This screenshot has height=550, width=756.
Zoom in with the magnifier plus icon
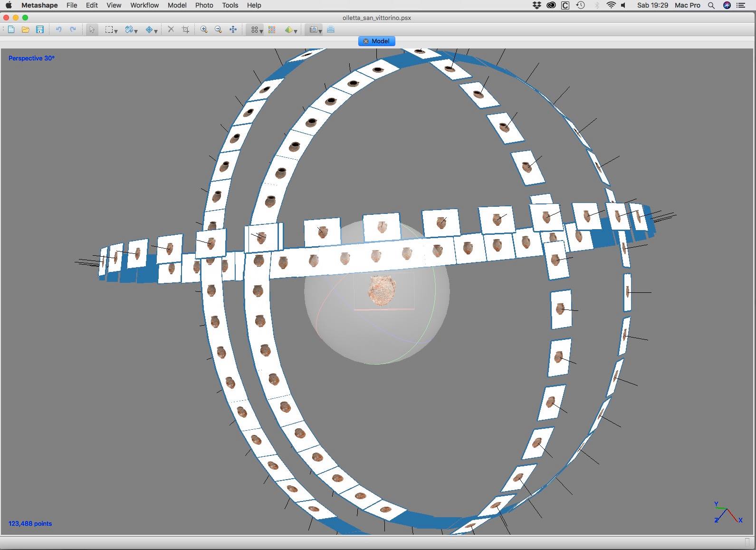(204, 29)
